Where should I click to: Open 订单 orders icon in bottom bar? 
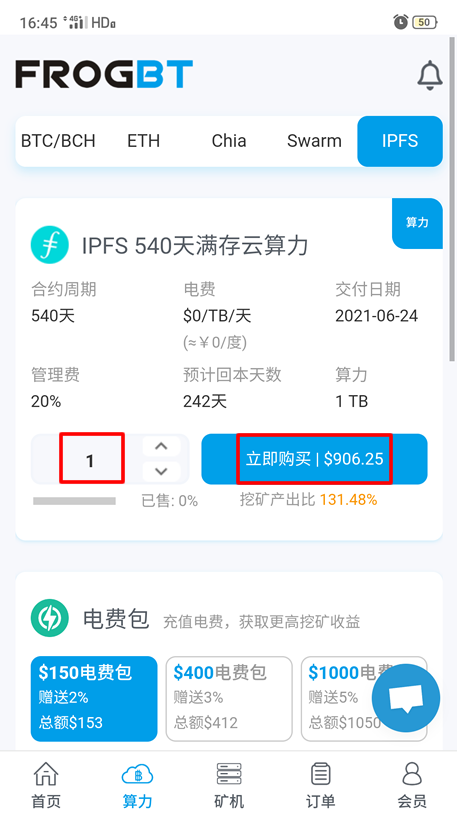[320, 775]
